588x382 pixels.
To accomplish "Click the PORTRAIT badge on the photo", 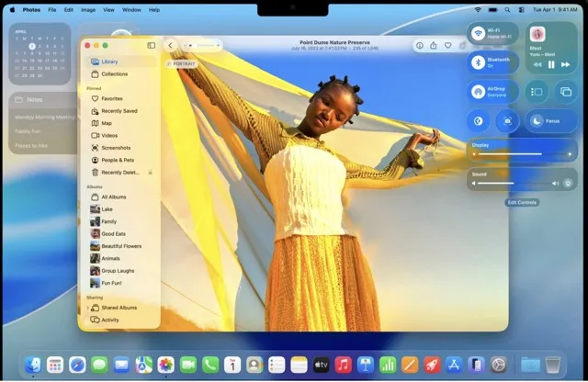I will click(x=182, y=64).
